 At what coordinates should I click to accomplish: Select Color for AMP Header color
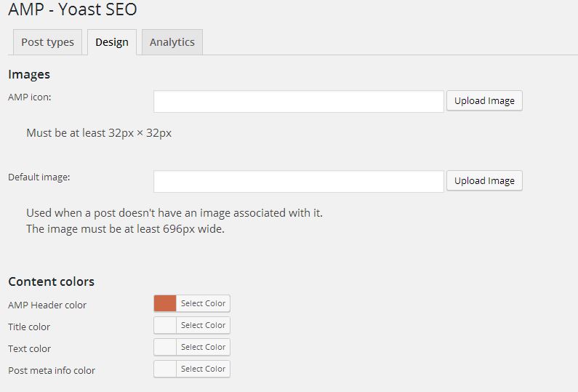(x=203, y=303)
